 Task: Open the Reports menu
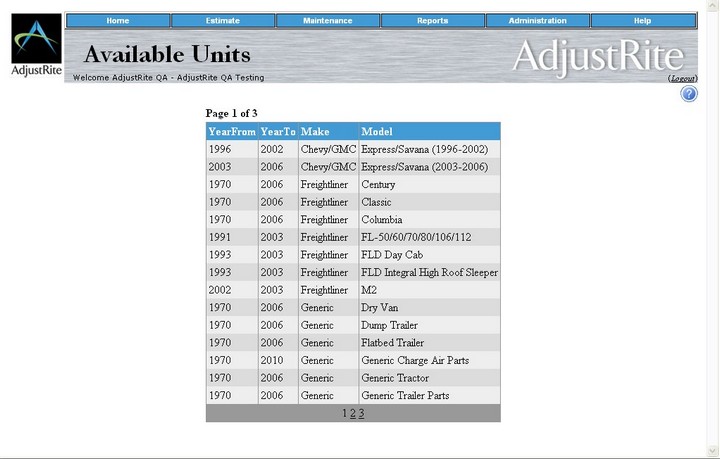pyautogui.click(x=433, y=21)
